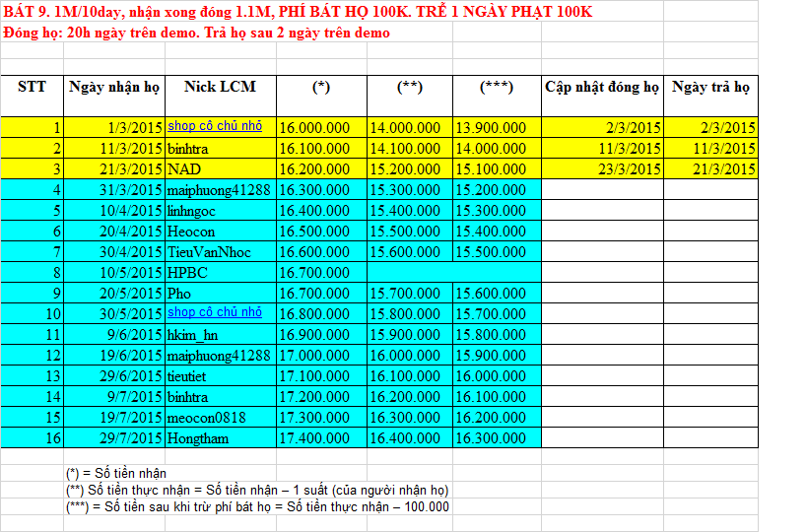This screenshot has height=532, width=807.
Task: Click the "(***)" column header cell
Action: (496, 87)
